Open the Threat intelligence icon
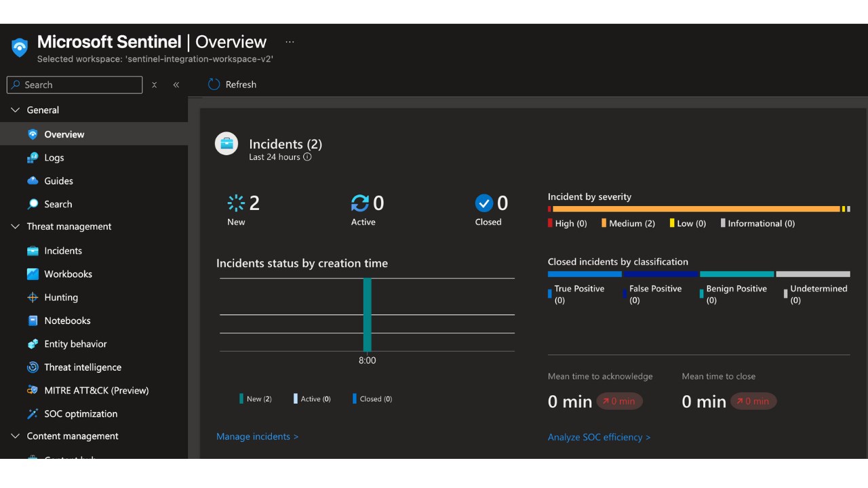Viewport: 868px width, 488px height. (x=33, y=367)
